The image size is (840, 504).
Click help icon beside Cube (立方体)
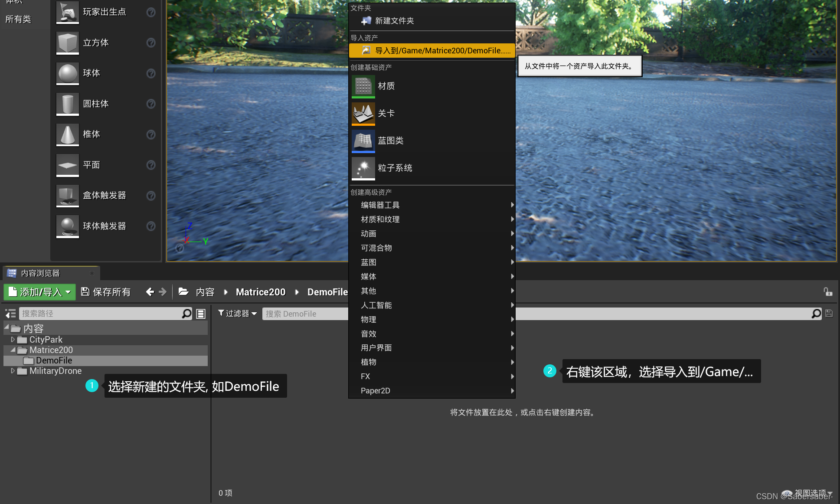[151, 43]
